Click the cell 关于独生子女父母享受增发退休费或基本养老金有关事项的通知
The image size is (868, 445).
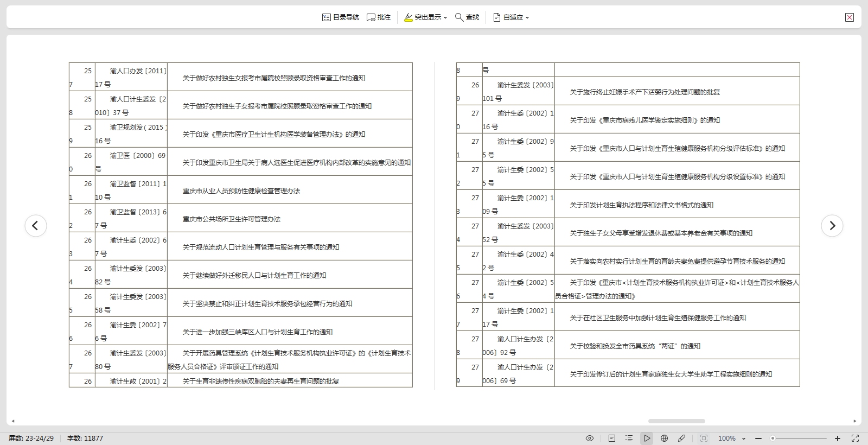coord(677,232)
